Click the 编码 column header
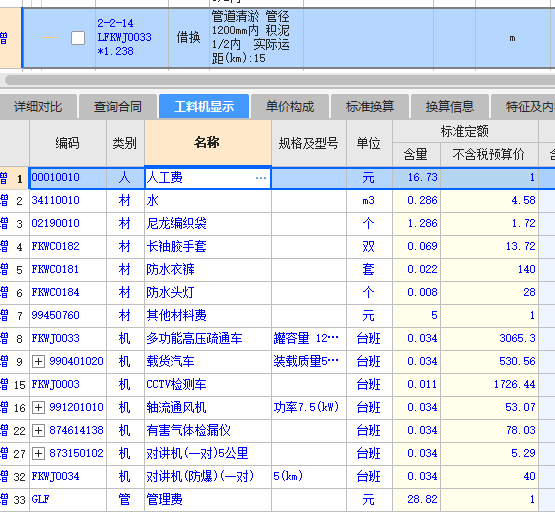 tap(68, 143)
